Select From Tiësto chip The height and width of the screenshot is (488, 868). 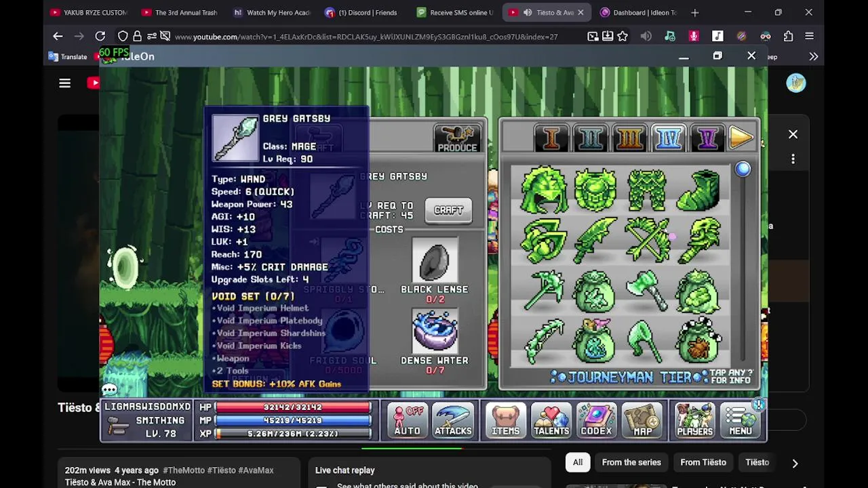703,462
